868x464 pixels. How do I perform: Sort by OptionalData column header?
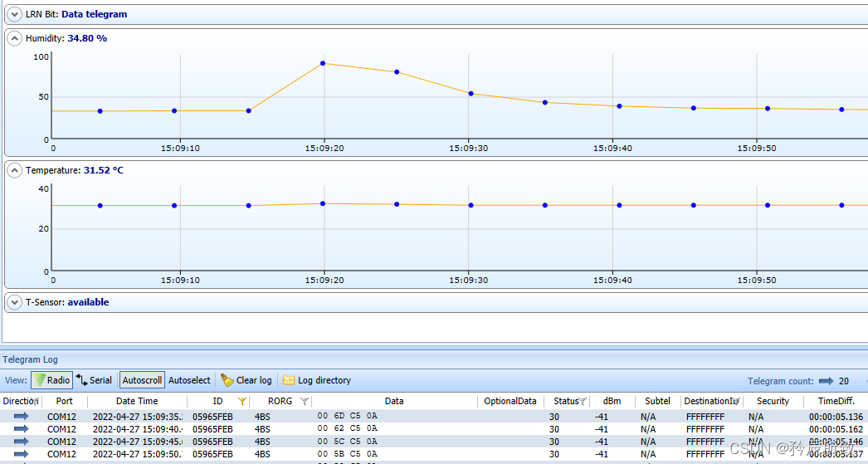(510, 402)
